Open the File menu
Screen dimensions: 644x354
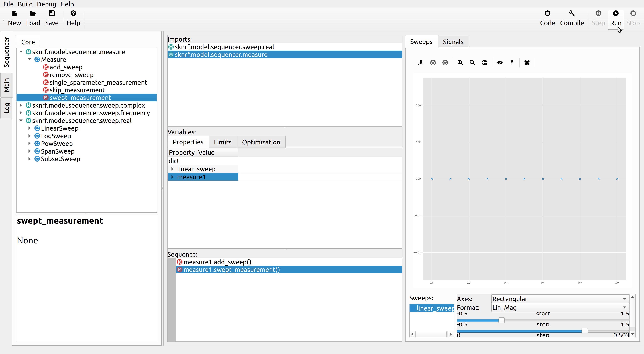pyautogui.click(x=8, y=4)
